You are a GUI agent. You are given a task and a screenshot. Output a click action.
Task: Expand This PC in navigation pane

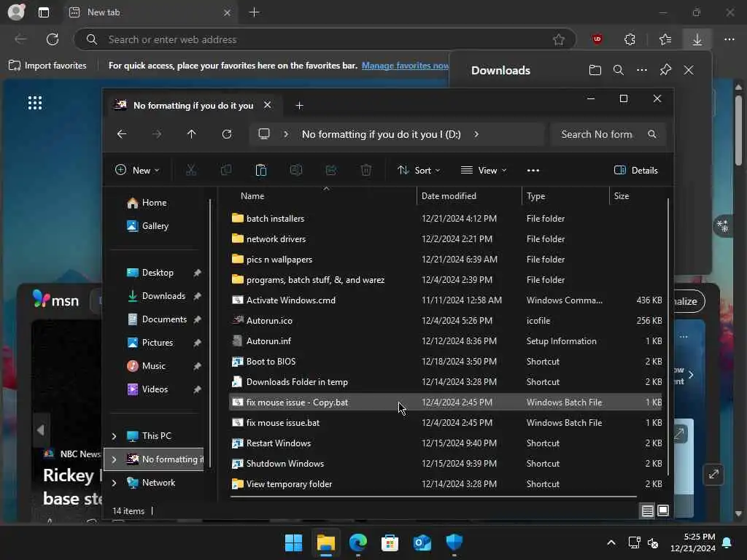[x=114, y=436]
